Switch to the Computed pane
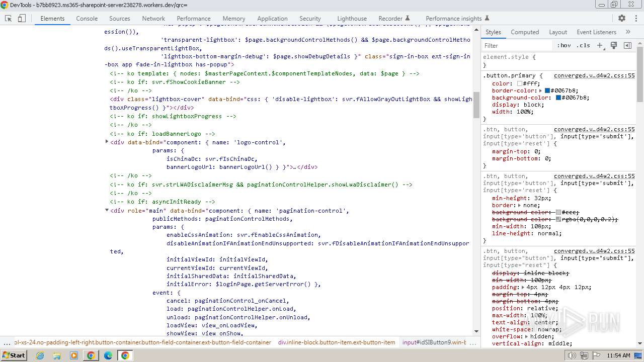644x362 pixels. [x=525, y=32]
